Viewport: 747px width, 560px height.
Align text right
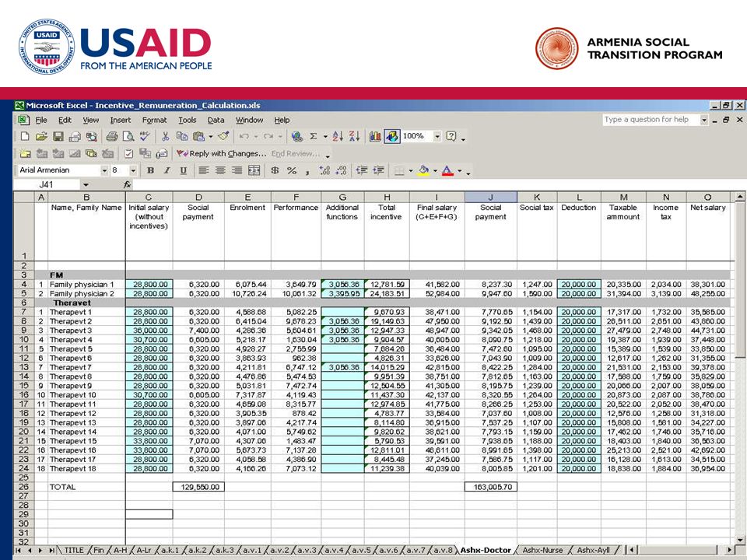[237, 170]
